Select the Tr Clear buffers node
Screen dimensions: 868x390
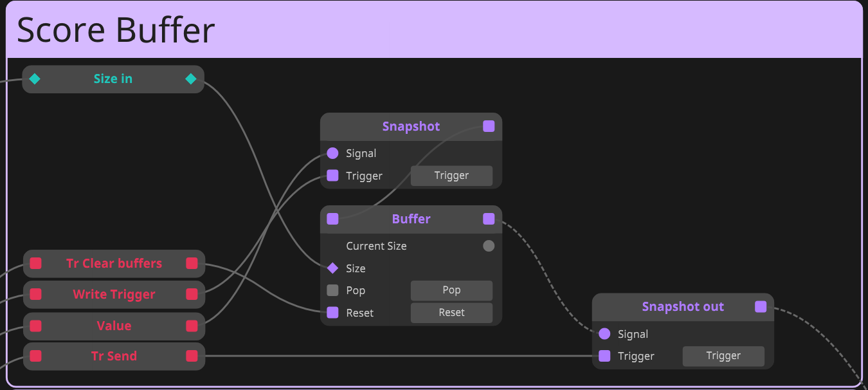tap(114, 263)
